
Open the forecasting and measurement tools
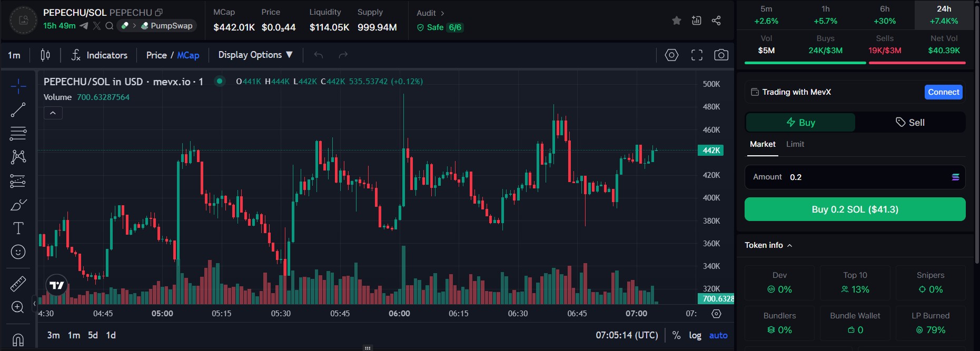[x=18, y=181]
